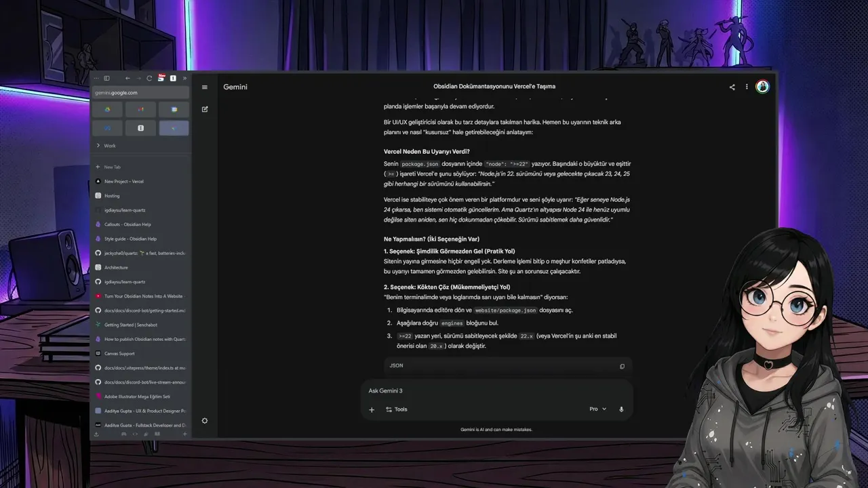Open docs/docs/discord-bot/getting-started.md tab
This screenshot has height=488, width=868.
pos(141,310)
